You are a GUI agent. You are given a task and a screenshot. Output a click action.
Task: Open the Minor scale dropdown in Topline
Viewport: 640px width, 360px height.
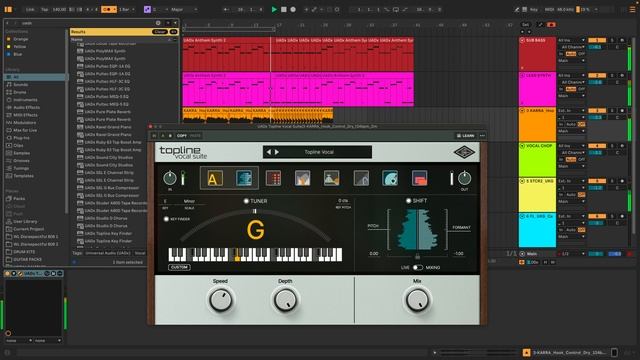pyautogui.click(x=189, y=201)
